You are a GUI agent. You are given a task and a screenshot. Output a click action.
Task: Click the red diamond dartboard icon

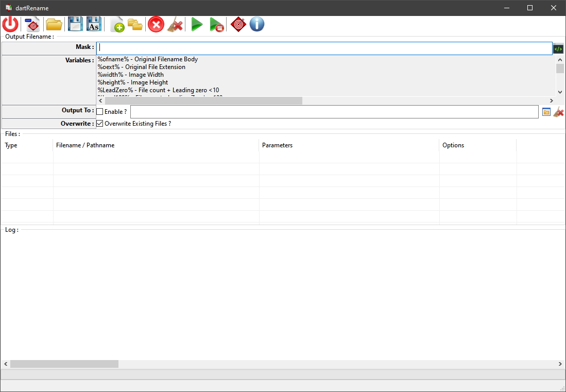tap(238, 25)
